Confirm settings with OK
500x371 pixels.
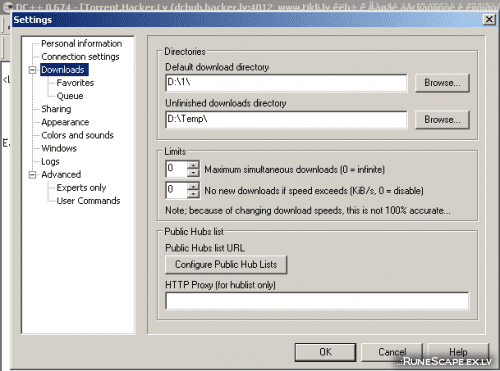click(x=325, y=352)
